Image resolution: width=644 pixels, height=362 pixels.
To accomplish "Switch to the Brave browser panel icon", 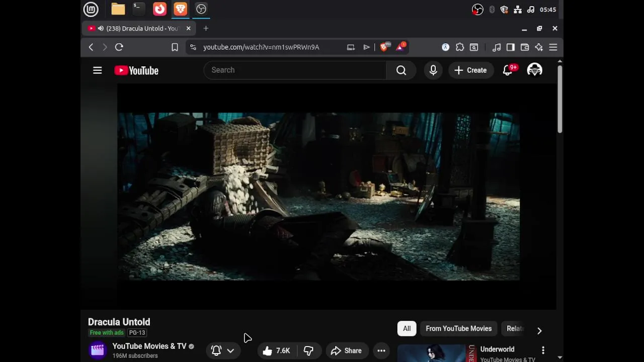I will pyautogui.click(x=180, y=9).
